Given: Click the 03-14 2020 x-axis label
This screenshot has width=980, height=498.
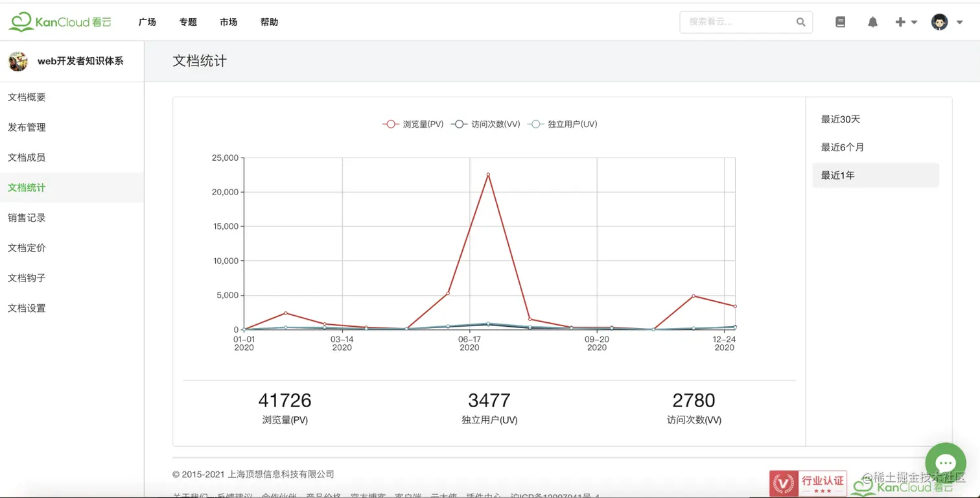Looking at the screenshot, I should [342, 343].
